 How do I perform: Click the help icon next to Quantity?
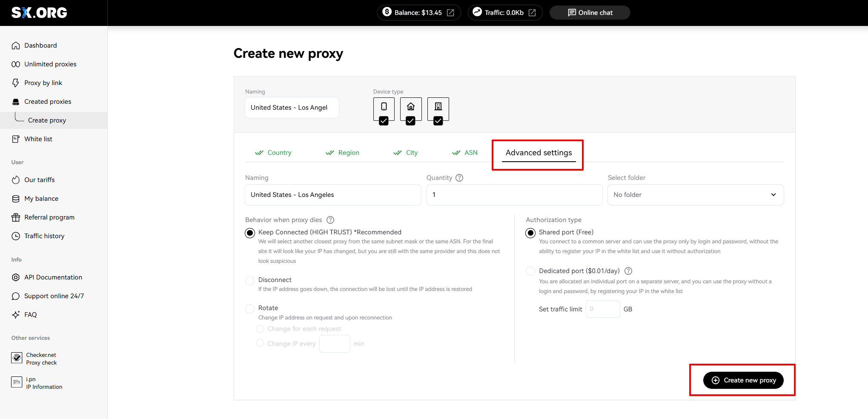click(x=459, y=178)
